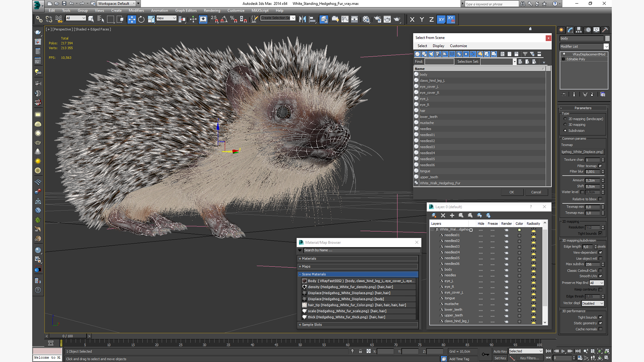Toggle Display Lights filter in Select From Scene

[431, 54]
